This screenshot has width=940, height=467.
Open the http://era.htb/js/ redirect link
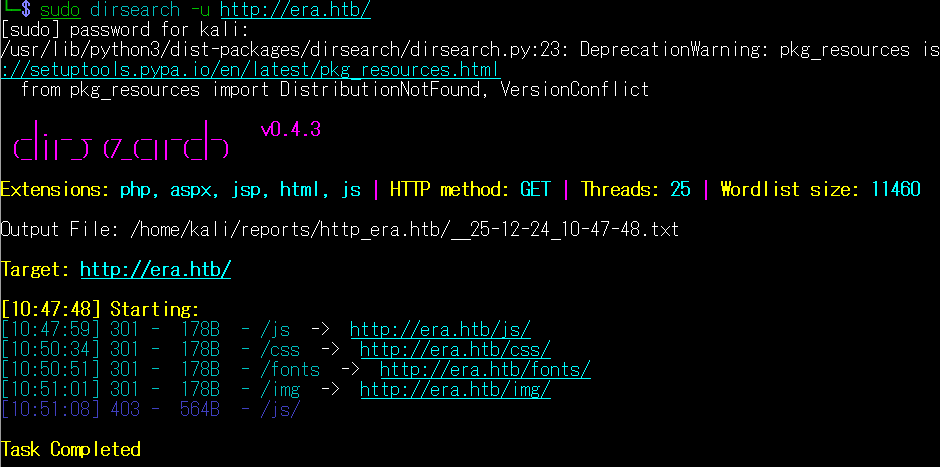pyautogui.click(x=439, y=330)
